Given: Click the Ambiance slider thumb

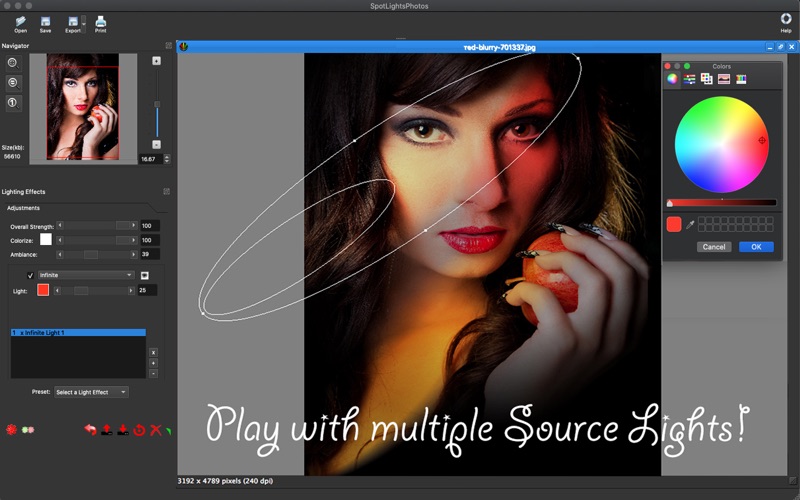Looking at the screenshot, I should point(91,254).
